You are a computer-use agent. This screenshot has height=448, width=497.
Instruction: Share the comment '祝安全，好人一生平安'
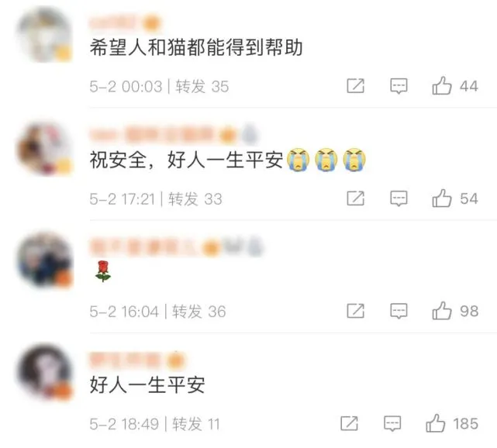[355, 198]
